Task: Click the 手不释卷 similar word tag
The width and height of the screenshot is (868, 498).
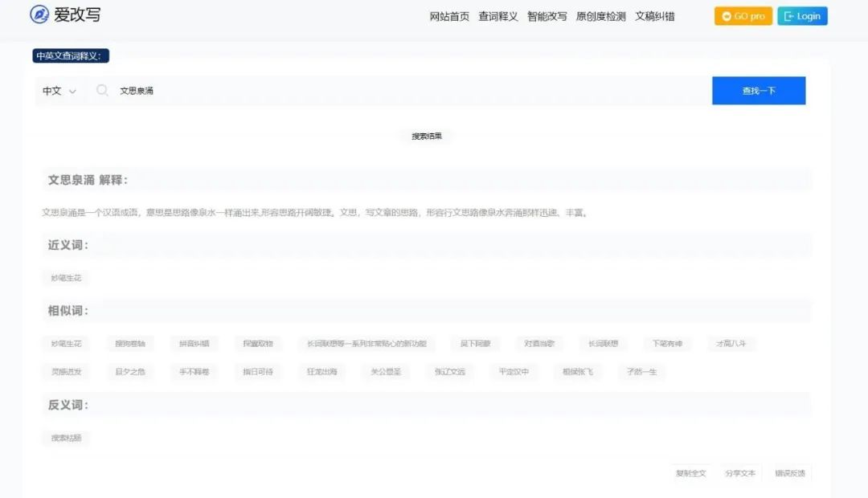Action: pyautogui.click(x=194, y=372)
